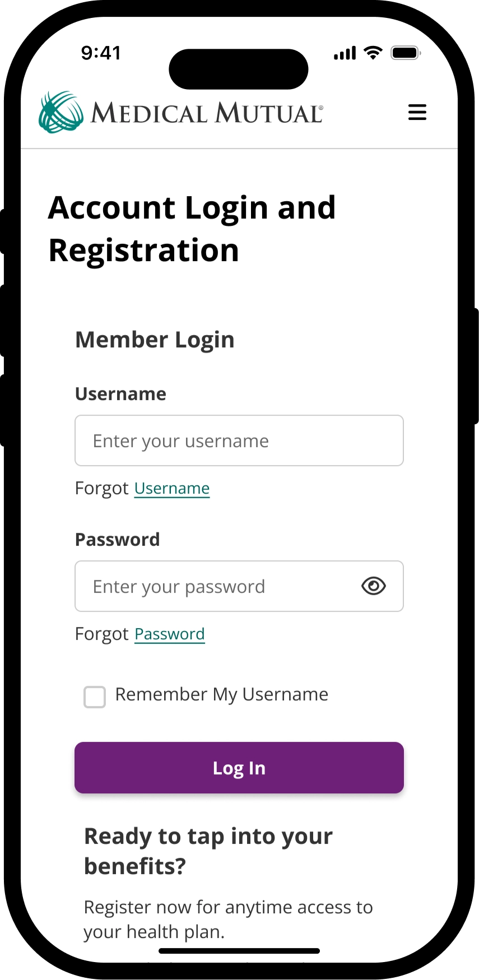Screen dimensions: 479x980
Task: Tap the cellular signal bars icon
Action: pos(345,54)
